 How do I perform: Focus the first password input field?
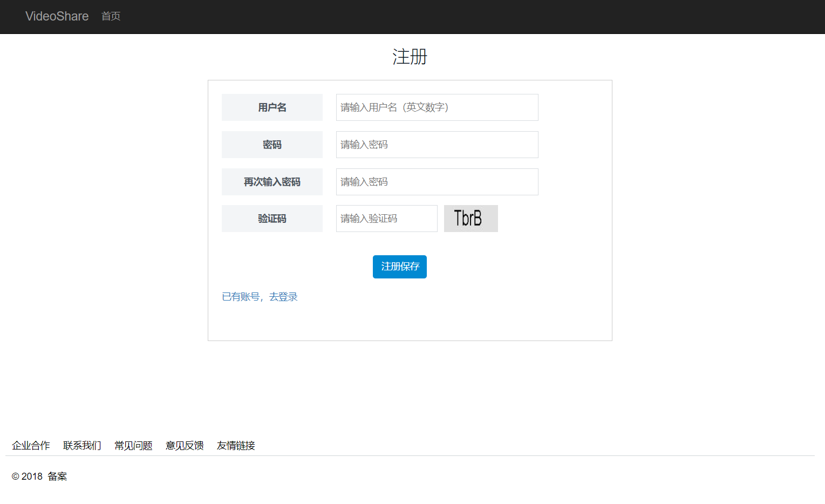pos(437,145)
